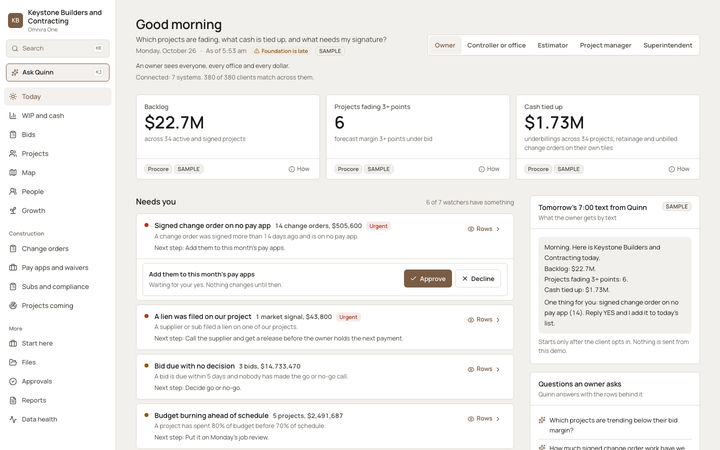Click the Change orders icon
Viewport: 720px width, 450px height.
(13, 248)
